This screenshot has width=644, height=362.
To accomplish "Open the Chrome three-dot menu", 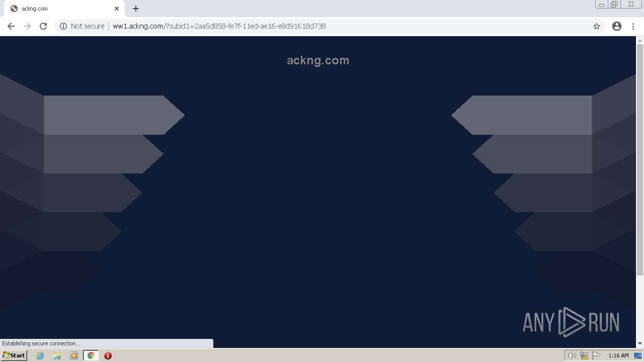I will coord(633,26).
